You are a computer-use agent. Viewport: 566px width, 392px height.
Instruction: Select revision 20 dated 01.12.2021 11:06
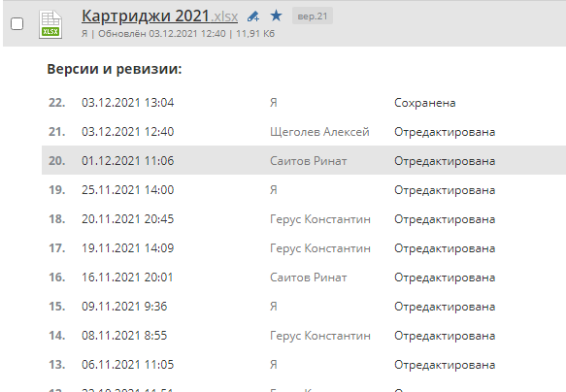304,160
